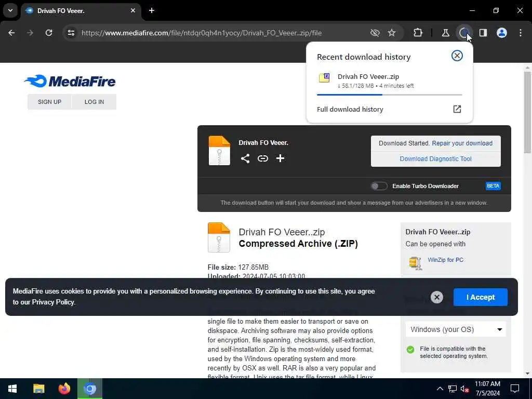
Task: Click the downloads progress icon in toolbar
Action: tap(464, 33)
